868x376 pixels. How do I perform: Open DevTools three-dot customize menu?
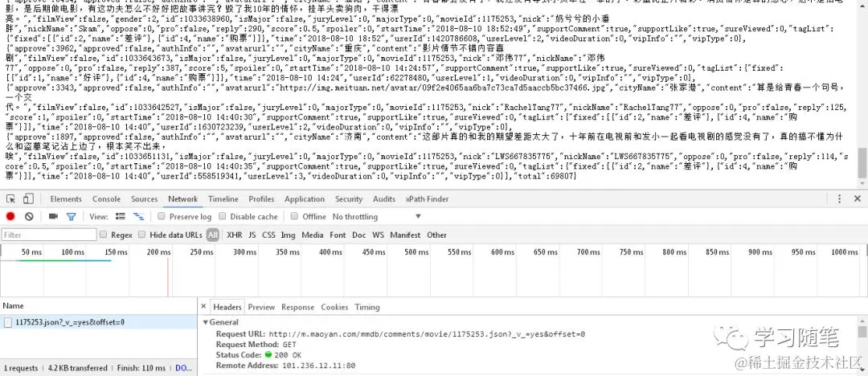839,198
